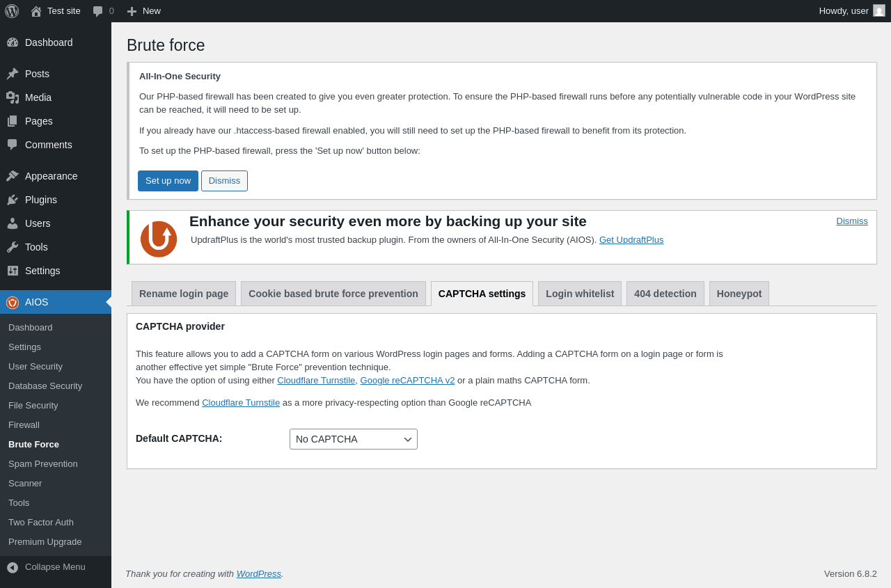Click the Set up now button
Screen dimensions: 891x588
(x=168, y=181)
